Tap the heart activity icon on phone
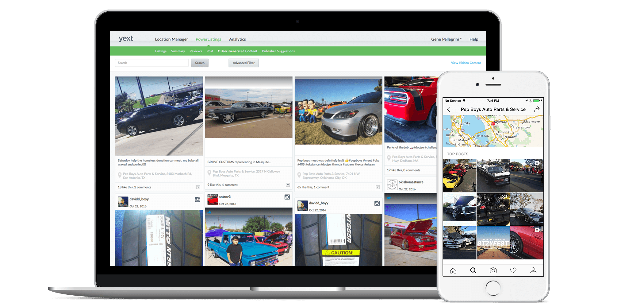 tap(513, 270)
